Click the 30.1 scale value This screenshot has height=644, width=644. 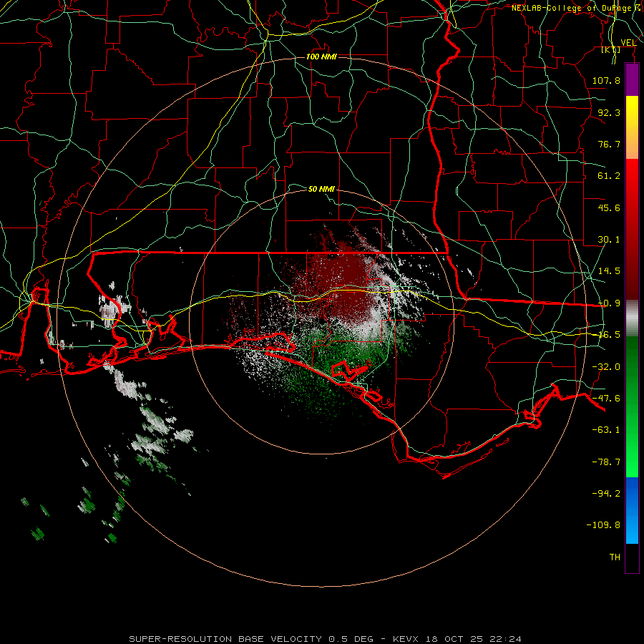[609, 240]
